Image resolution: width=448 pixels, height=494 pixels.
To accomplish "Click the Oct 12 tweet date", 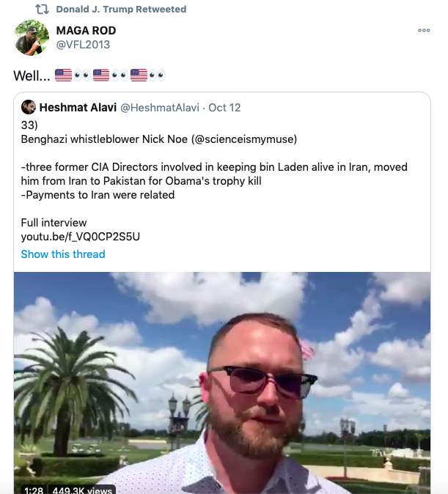I will (224, 108).
